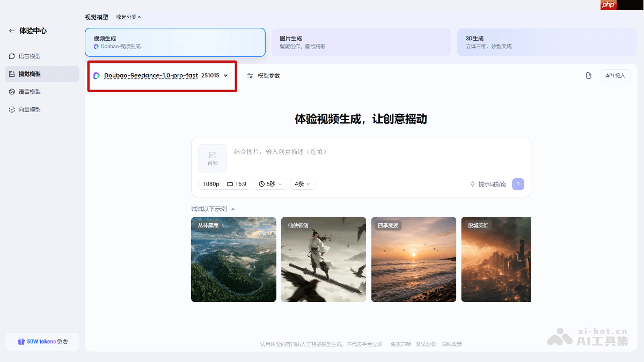The image size is (644, 362).
Task: Expand the 4条 video count dropdown
Action: coord(302,183)
